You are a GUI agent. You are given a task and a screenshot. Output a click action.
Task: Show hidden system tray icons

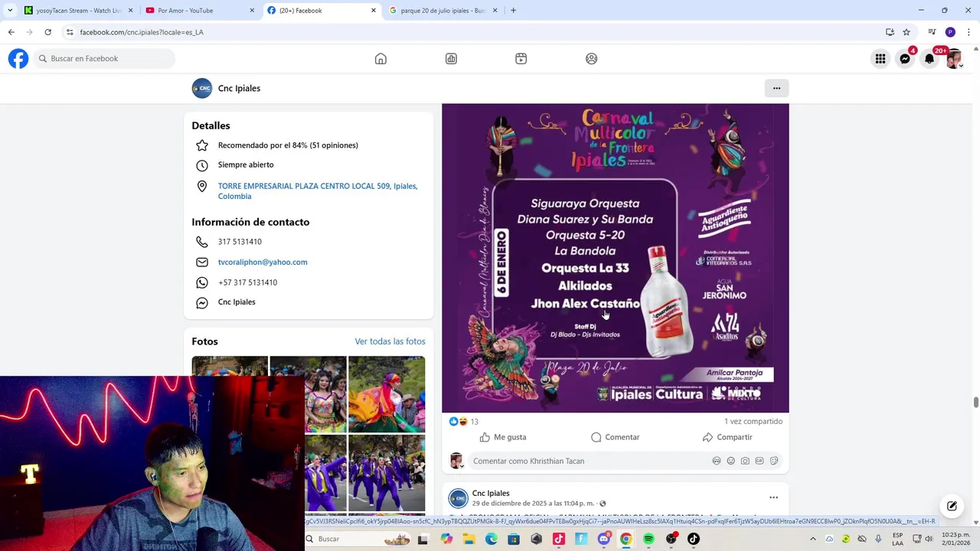tap(813, 539)
